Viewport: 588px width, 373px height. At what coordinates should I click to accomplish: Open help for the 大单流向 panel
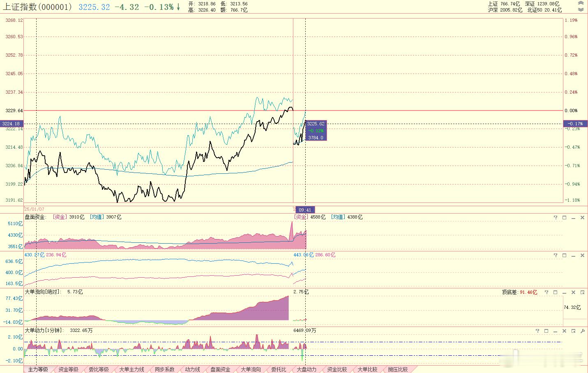(x=546, y=292)
